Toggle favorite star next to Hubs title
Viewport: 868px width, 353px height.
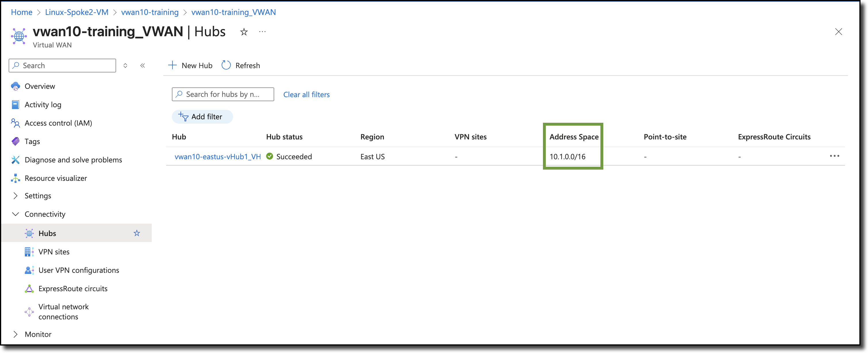[x=244, y=32]
